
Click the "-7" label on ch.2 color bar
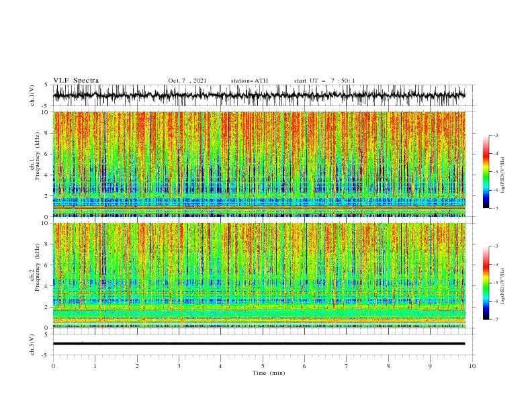(x=495, y=319)
